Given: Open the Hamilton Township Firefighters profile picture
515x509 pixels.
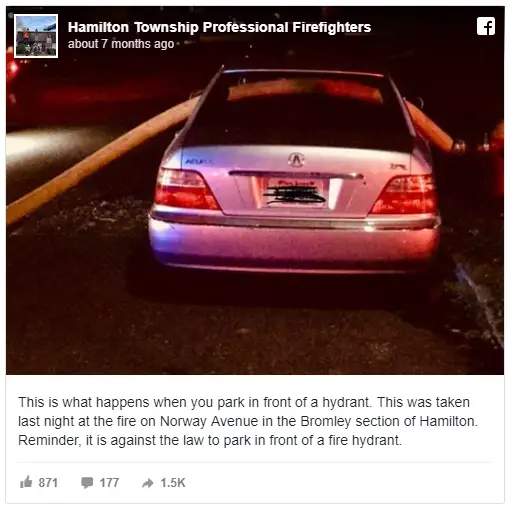Looking at the screenshot, I should pos(36,36).
